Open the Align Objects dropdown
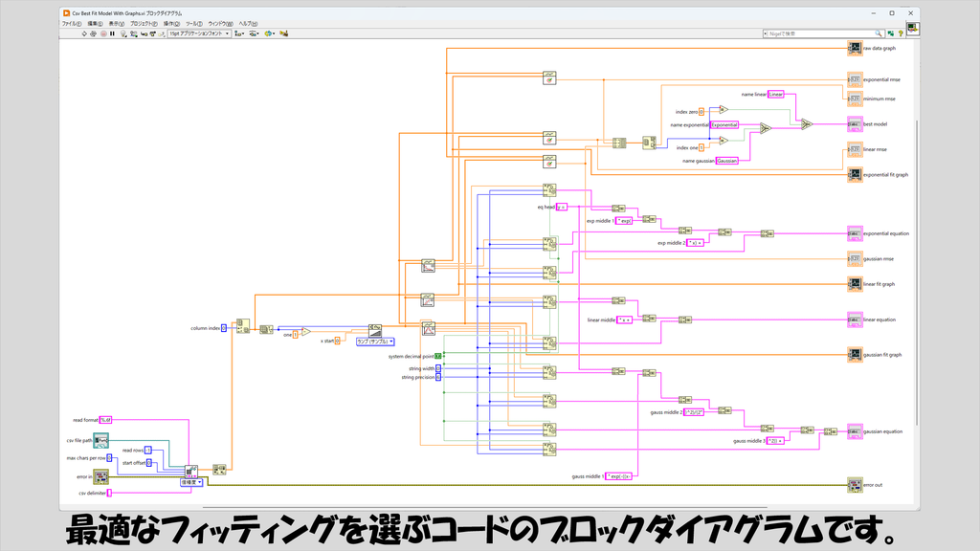This screenshot has height=551, width=980. (239, 33)
